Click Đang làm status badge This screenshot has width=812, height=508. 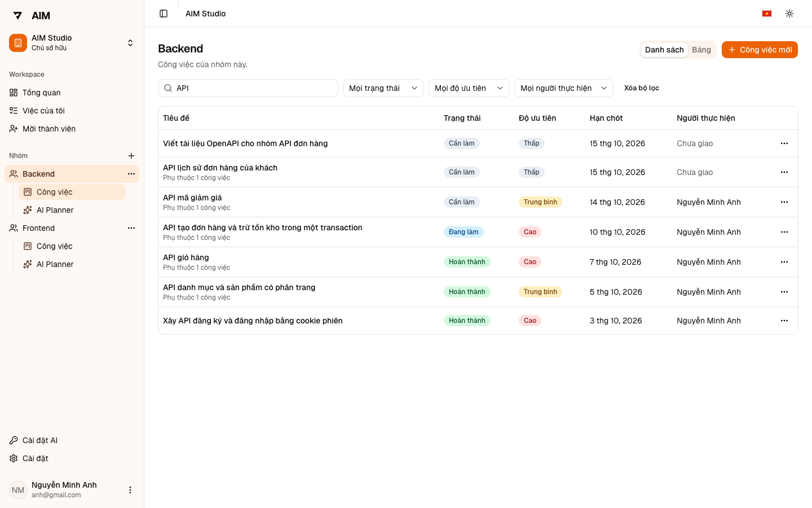tap(464, 232)
